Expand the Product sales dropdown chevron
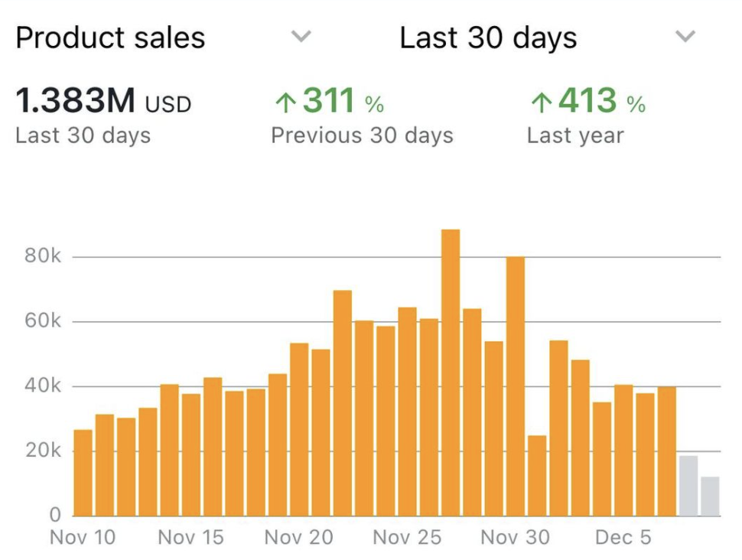The image size is (742, 560). [x=302, y=37]
